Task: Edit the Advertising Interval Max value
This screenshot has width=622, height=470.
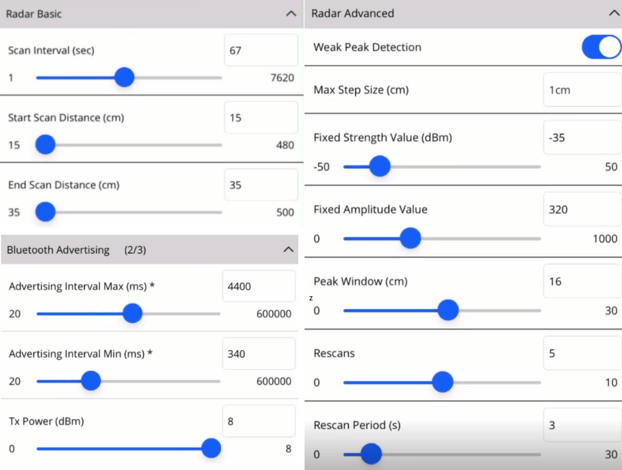Action: coord(258,286)
